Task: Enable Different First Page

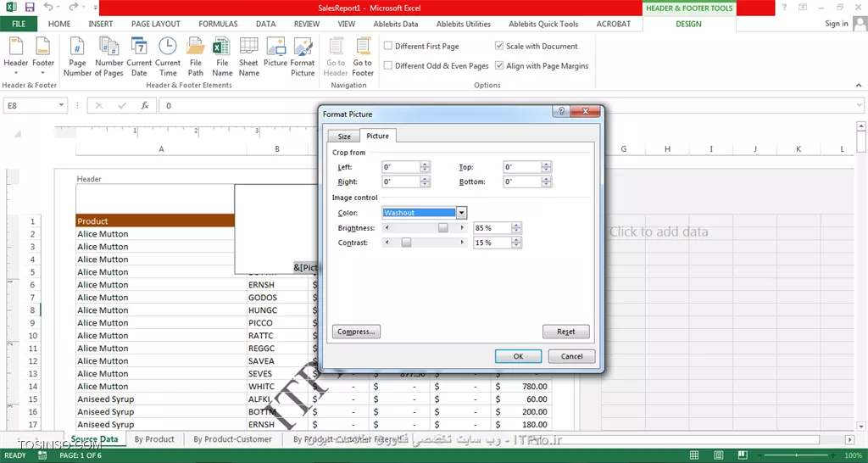Action: [388, 46]
